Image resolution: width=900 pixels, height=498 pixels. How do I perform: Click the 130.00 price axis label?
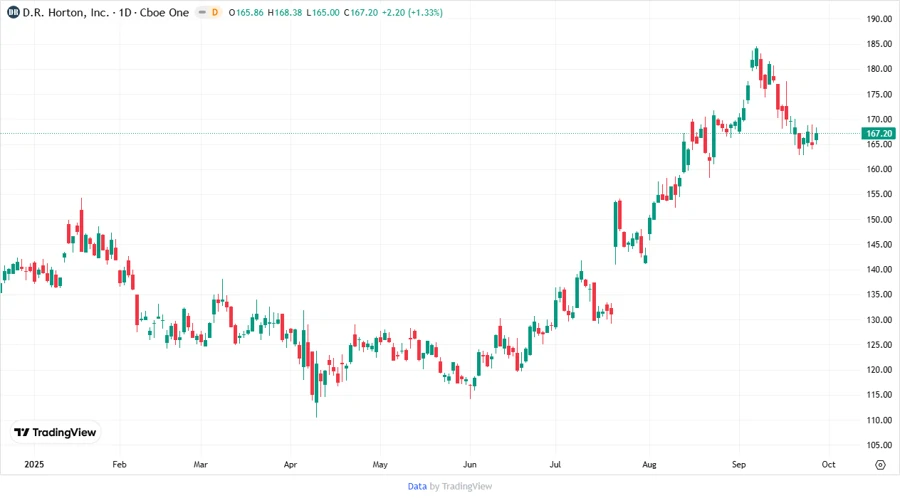pyautogui.click(x=879, y=320)
